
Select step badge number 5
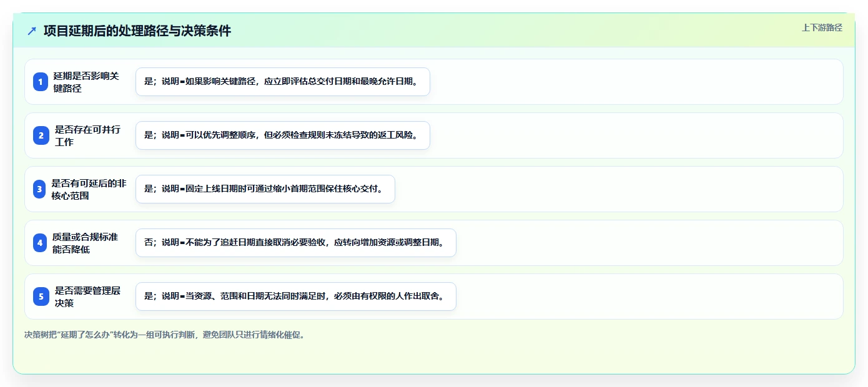tap(41, 296)
